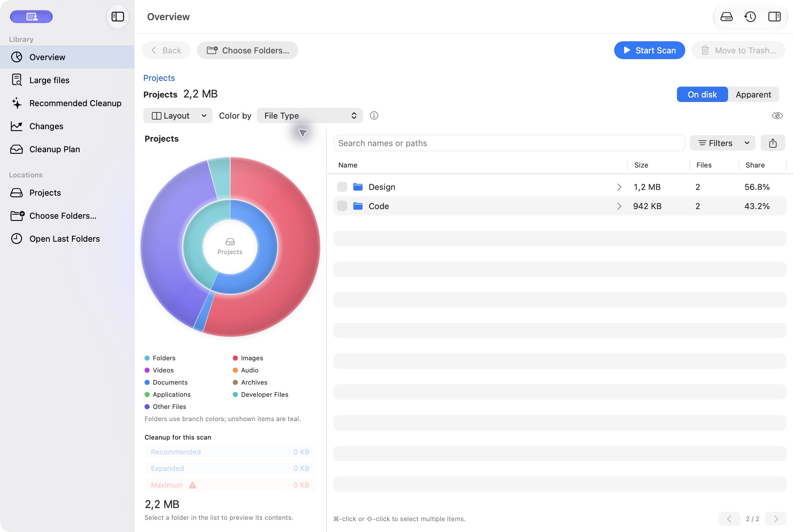
Task: Go to previous page arrow
Action: (x=729, y=519)
